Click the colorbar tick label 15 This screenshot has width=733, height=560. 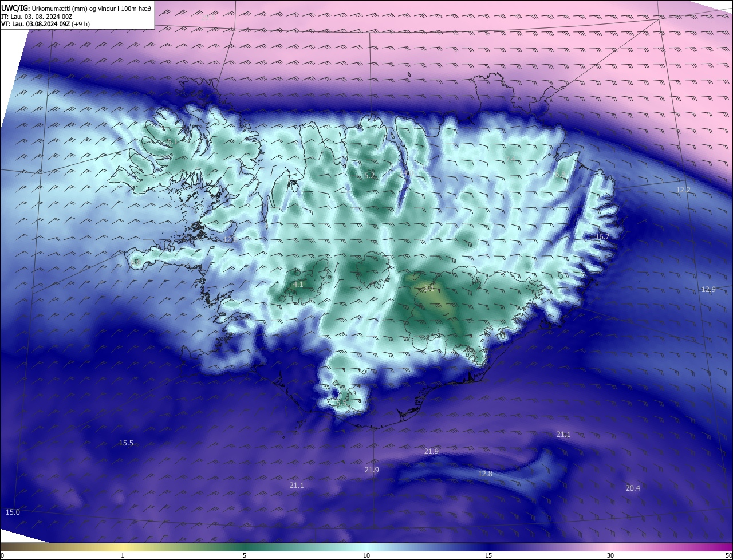pyautogui.click(x=488, y=555)
